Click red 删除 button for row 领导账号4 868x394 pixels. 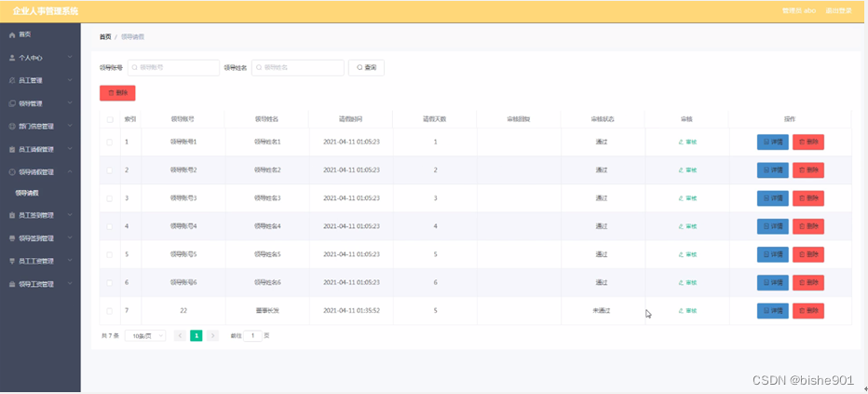808,226
